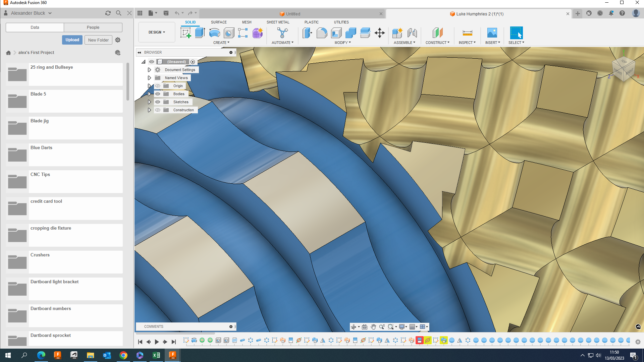644x362 pixels.
Task: Open the Offset Plane construct tool
Action: (437, 33)
